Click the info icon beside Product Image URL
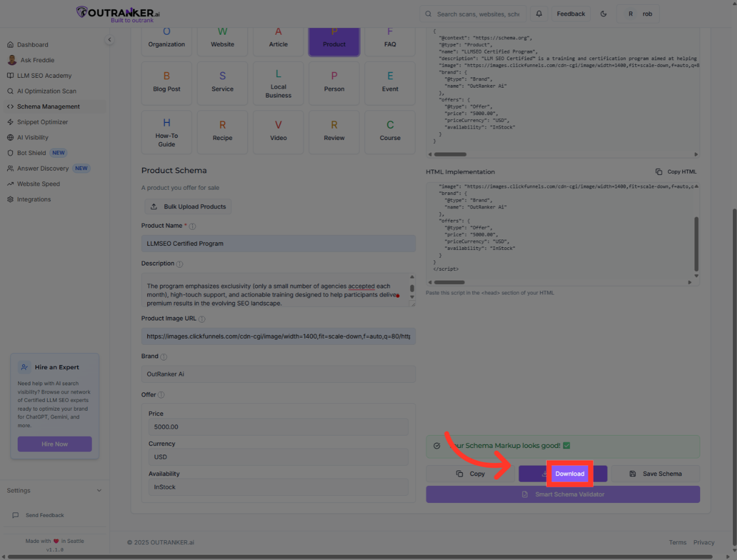 (x=202, y=319)
